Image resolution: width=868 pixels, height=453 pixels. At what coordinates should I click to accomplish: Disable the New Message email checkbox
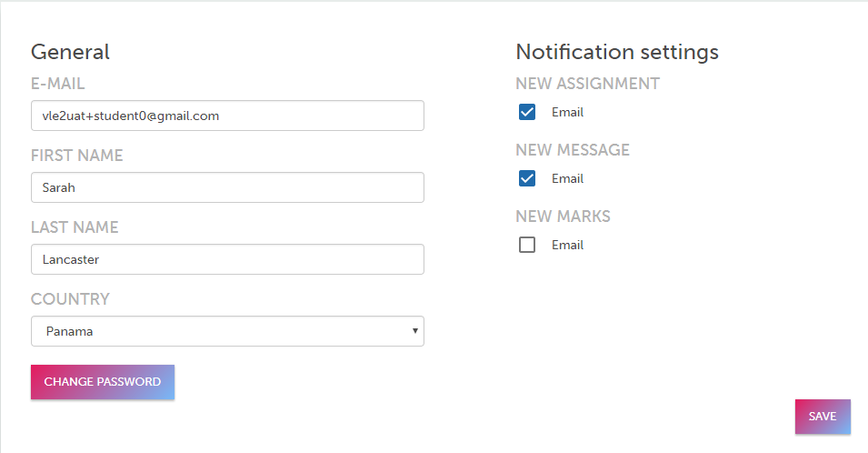tap(527, 178)
